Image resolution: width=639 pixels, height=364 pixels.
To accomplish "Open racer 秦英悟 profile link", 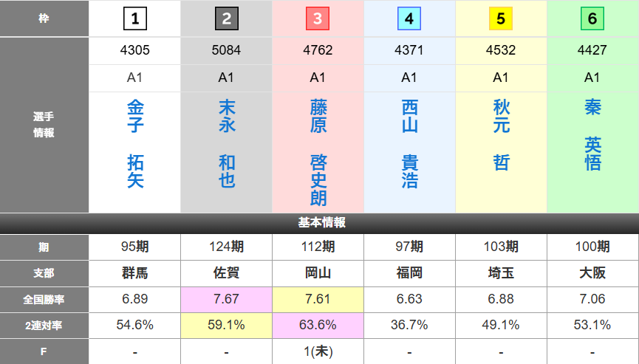I will pos(592,135).
